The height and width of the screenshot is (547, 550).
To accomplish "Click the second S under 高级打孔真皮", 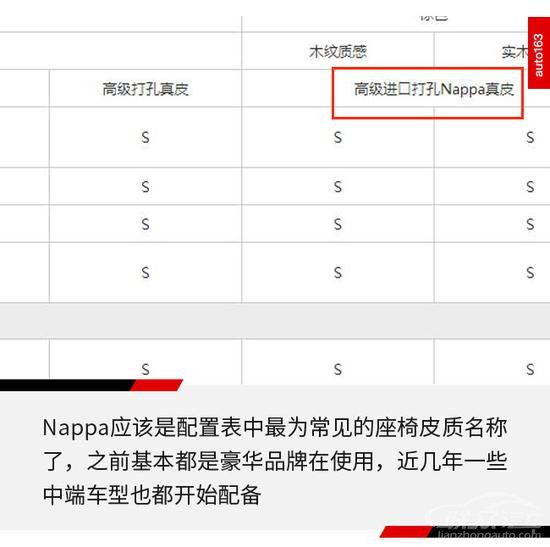I will (145, 186).
